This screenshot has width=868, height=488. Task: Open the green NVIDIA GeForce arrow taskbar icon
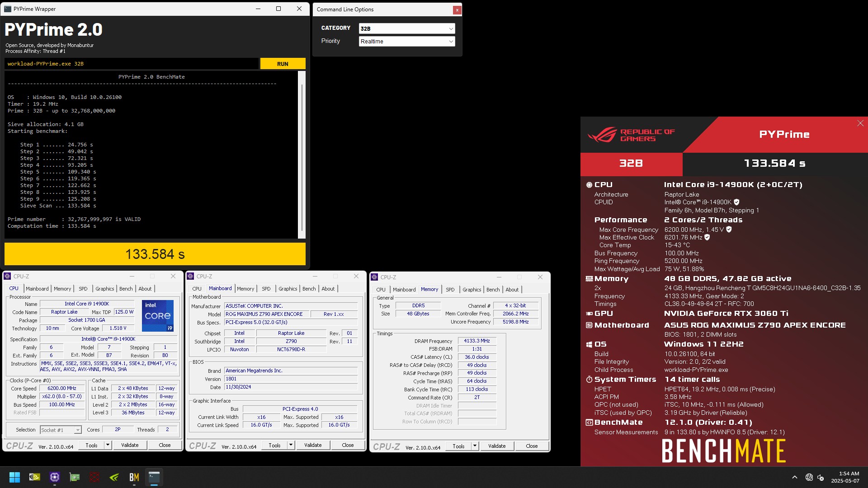point(114,477)
